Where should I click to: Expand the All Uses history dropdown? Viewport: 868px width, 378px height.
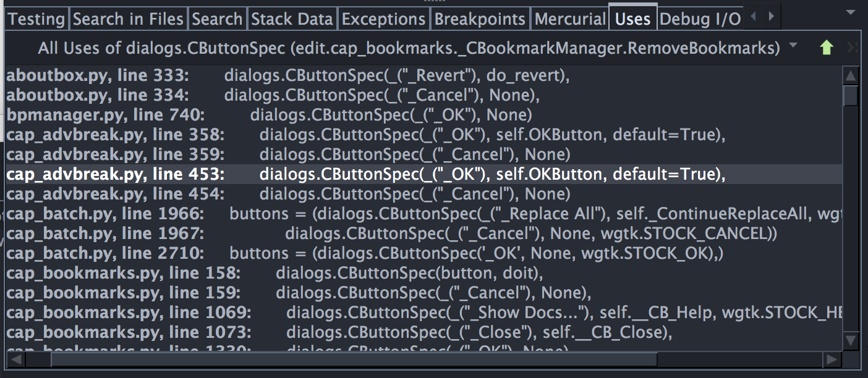pyautogui.click(x=793, y=46)
